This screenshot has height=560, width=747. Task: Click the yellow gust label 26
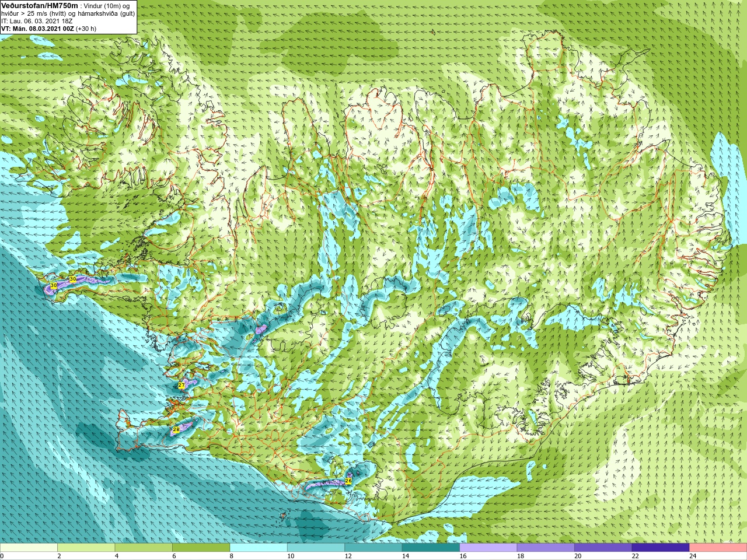click(x=348, y=481)
